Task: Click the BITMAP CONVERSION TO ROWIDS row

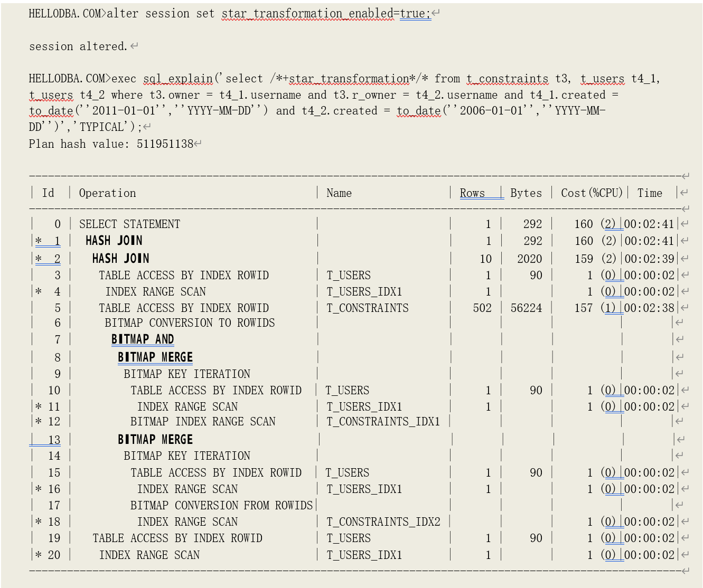Action: pyautogui.click(x=190, y=323)
